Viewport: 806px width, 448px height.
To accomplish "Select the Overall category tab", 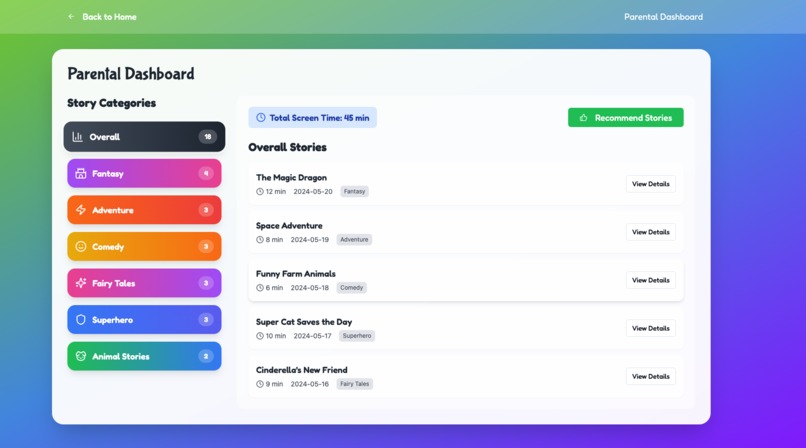I will [x=144, y=137].
